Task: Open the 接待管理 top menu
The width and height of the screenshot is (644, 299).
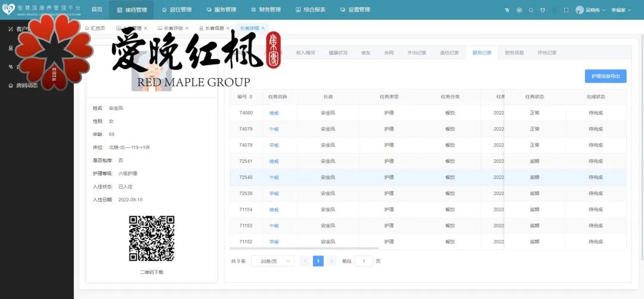Action: 131,10
